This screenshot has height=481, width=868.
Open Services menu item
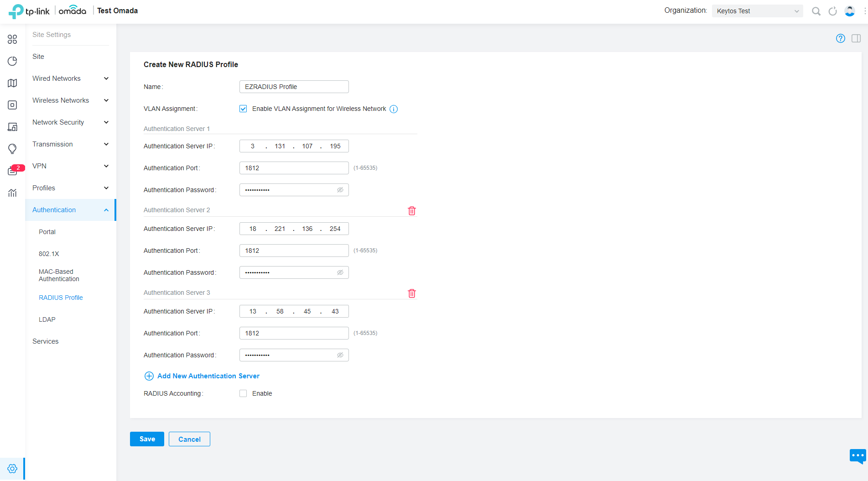(x=45, y=341)
